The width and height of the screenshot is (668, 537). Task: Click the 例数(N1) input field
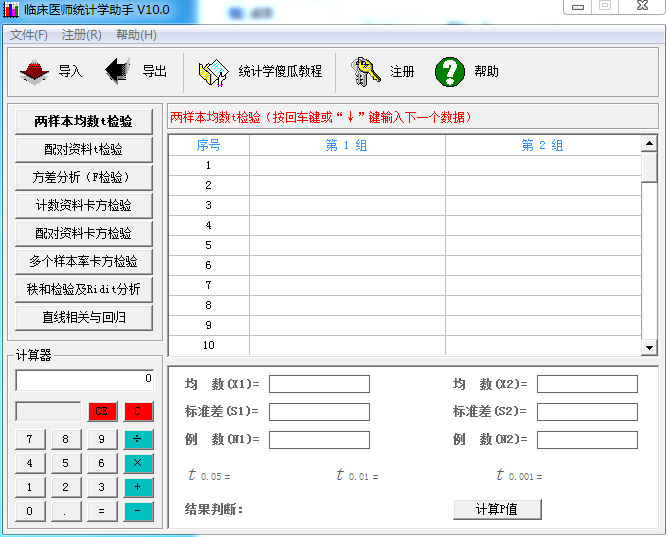[319, 440]
